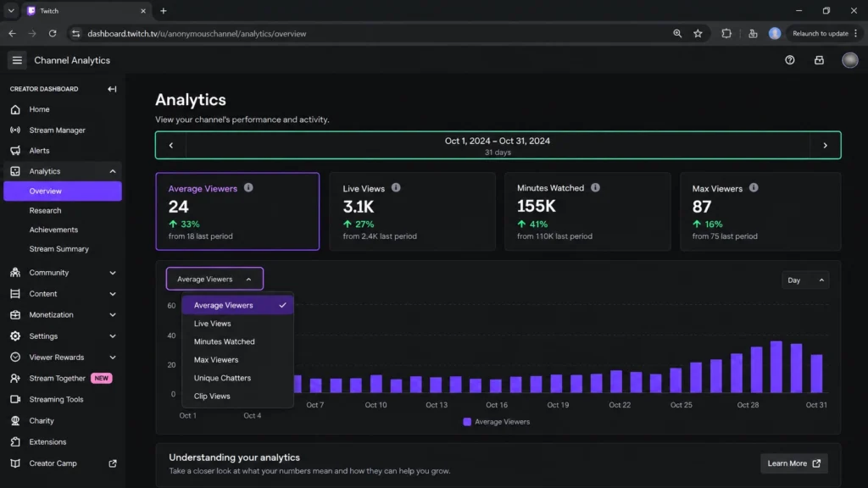Collapse the Creator Dashboard sidebar arrow
Viewport: 868px width, 488px height.
112,89
